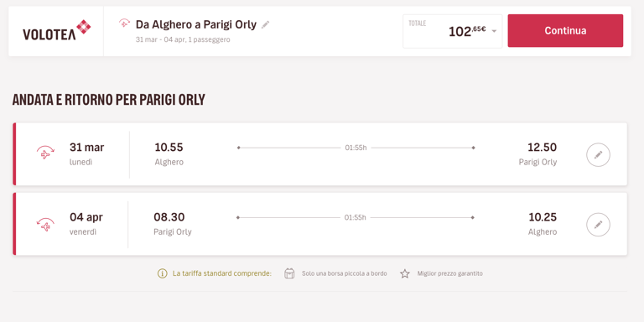Select the 31 mar lunedì flight card
This screenshot has width=644, height=322.
tap(320, 154)
